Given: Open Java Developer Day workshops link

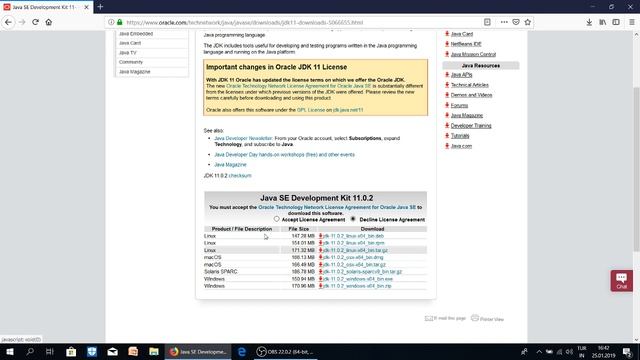Looking at the screenshot, I should click(x=284, y=155).
